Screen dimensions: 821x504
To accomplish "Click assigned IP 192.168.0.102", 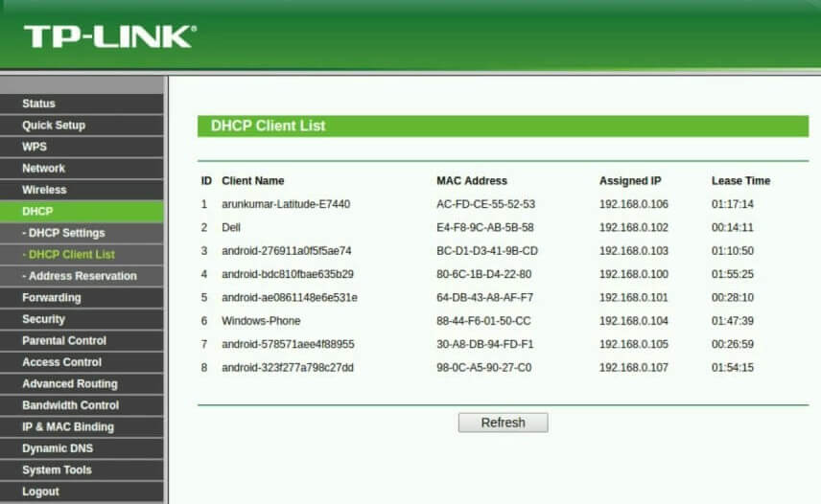I will point(634,227).
